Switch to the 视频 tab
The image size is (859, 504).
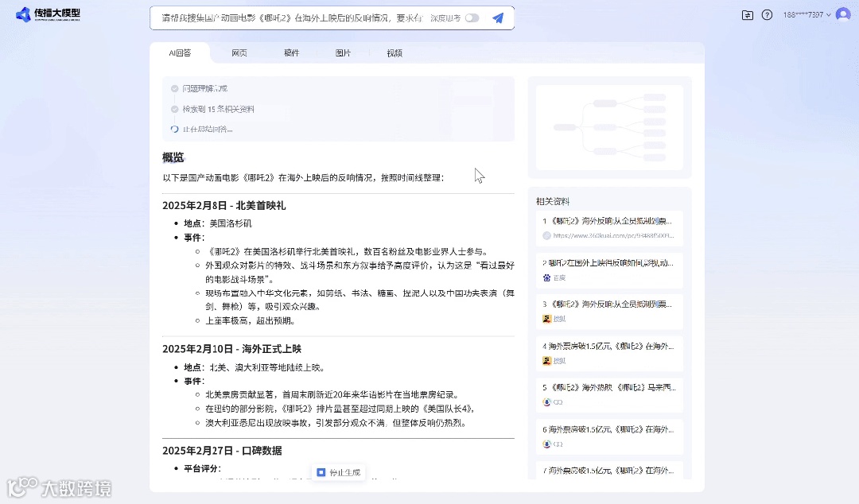tap(395, 53)
